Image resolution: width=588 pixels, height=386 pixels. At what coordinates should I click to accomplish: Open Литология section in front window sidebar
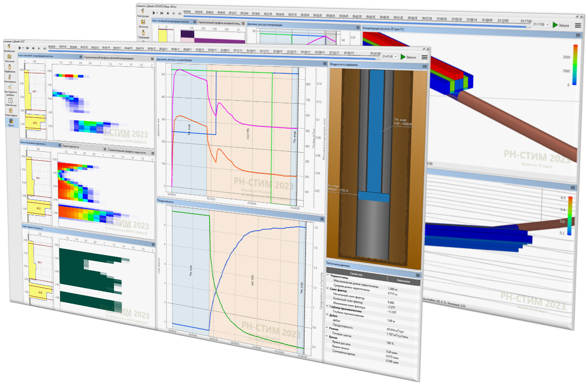click(x=9, y=58)
